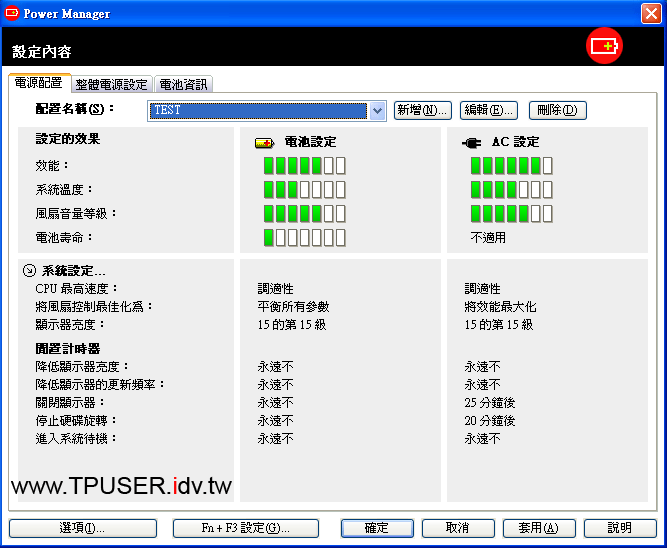667x548 pixels.
Task: Click the AC 系統溫度 level bar
Action: point(511,189)
